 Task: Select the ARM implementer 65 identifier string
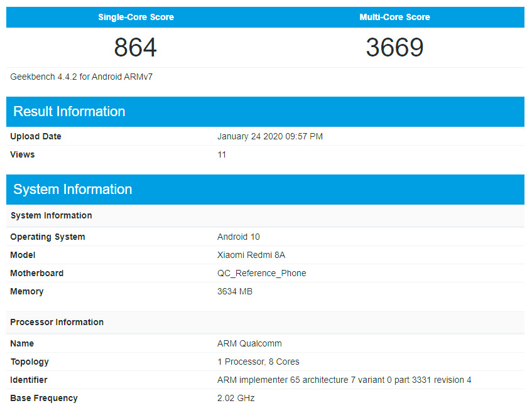point(344,380)
